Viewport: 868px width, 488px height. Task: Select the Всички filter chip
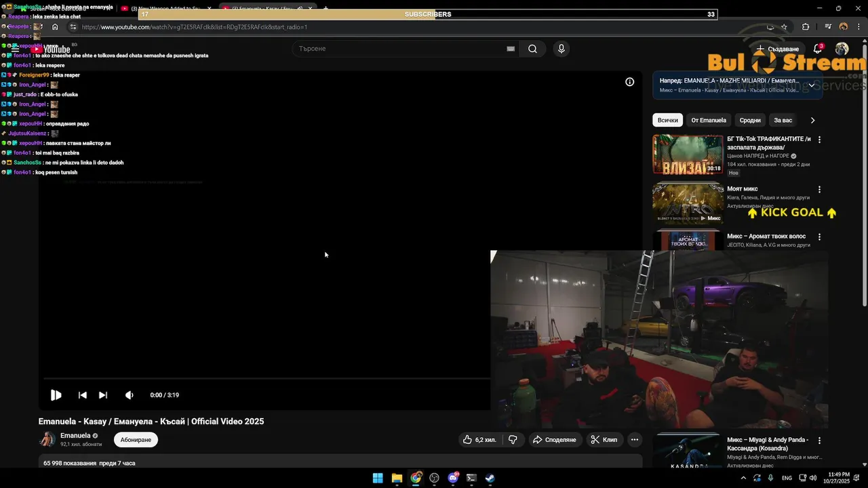tap(668, 120)
